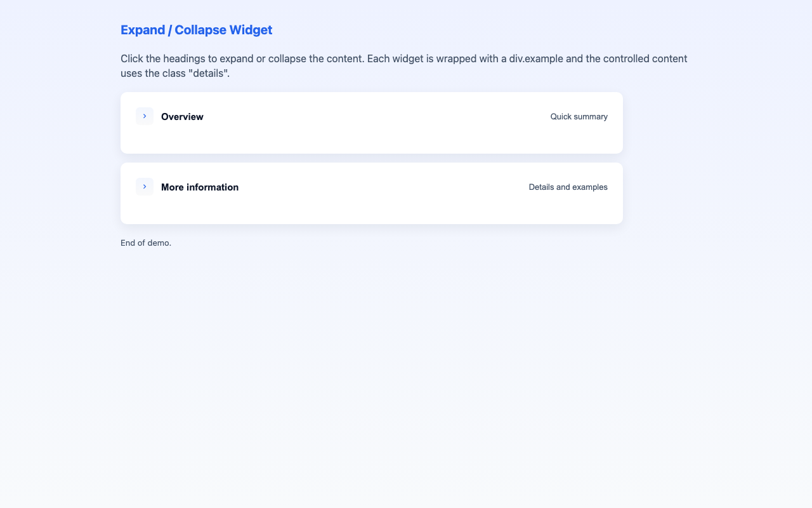Select the Details and examples label
812x508 pixels.
point(568,187)
